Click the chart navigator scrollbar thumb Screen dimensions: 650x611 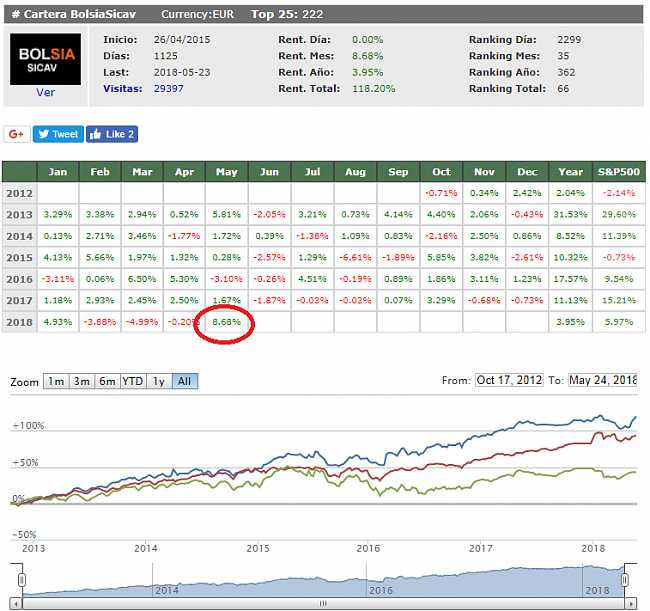[x=323, y=604]
